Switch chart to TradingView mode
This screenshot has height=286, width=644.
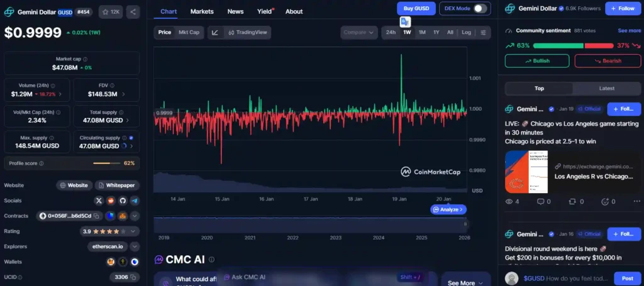(248, 33)
